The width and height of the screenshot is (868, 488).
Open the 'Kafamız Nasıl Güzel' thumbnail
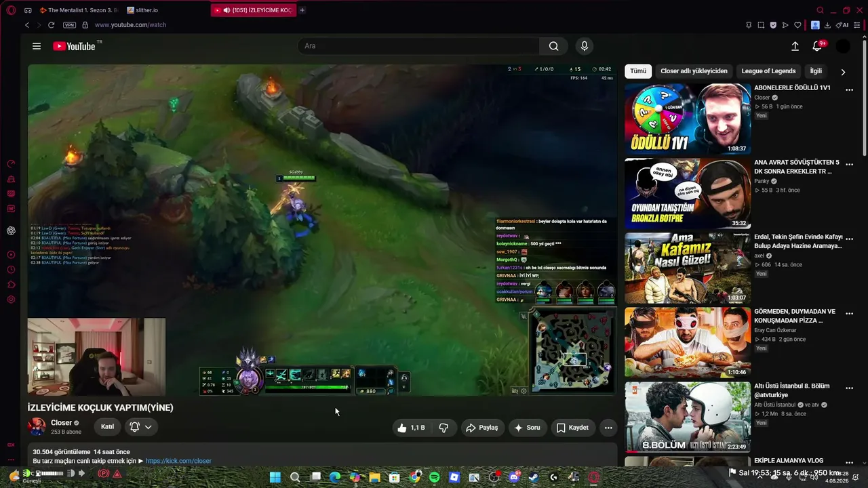(x=688, y=268)
